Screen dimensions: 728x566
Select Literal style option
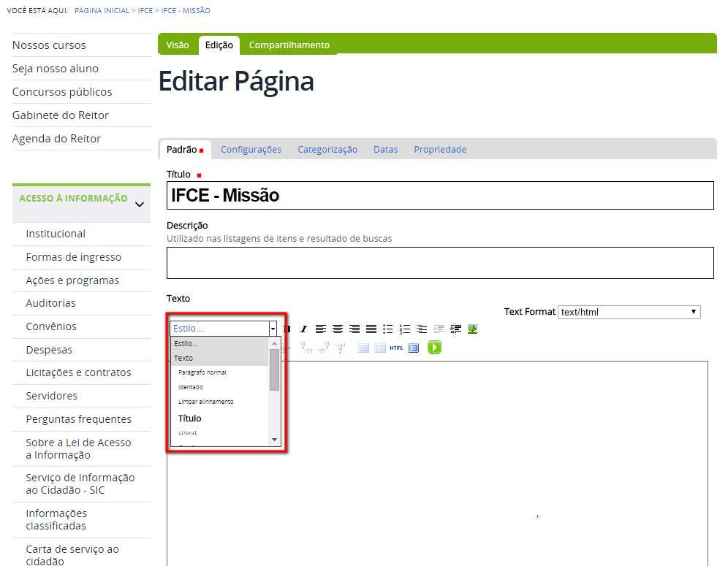(219, 433)
